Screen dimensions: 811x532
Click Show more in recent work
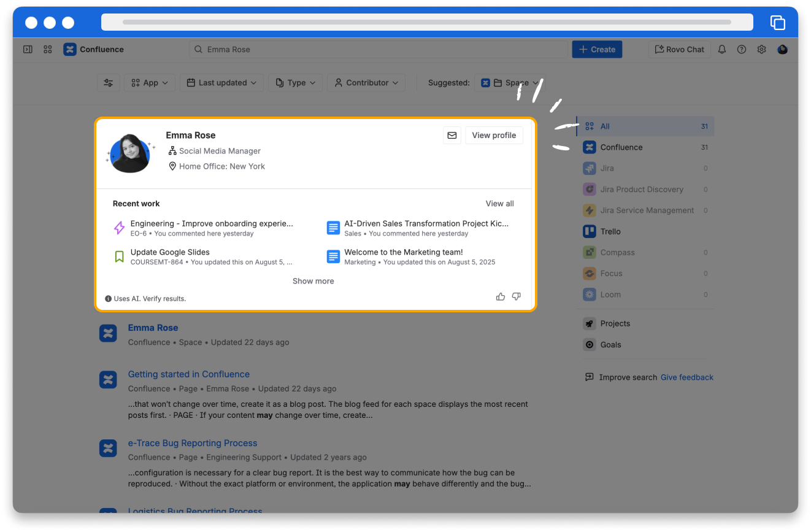pos(313,281)
